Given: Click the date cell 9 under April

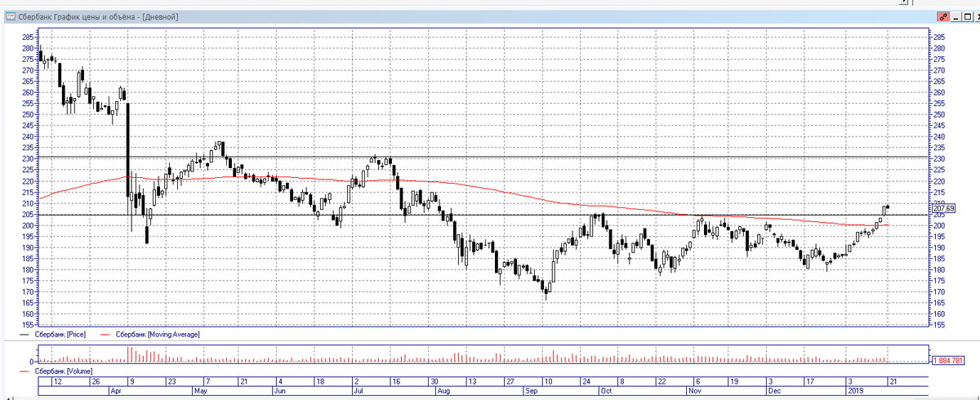Looking at the screenshot, I should (132, 381).
